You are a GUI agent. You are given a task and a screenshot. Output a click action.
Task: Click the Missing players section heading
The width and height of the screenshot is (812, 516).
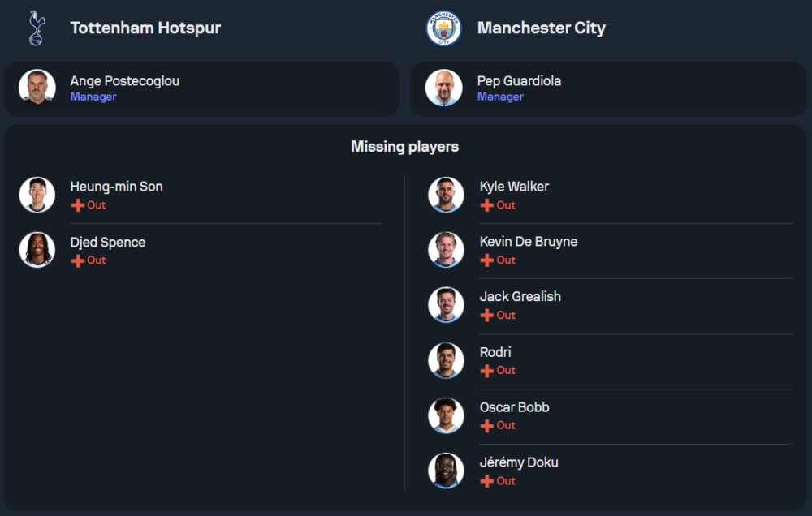[404, 147]
